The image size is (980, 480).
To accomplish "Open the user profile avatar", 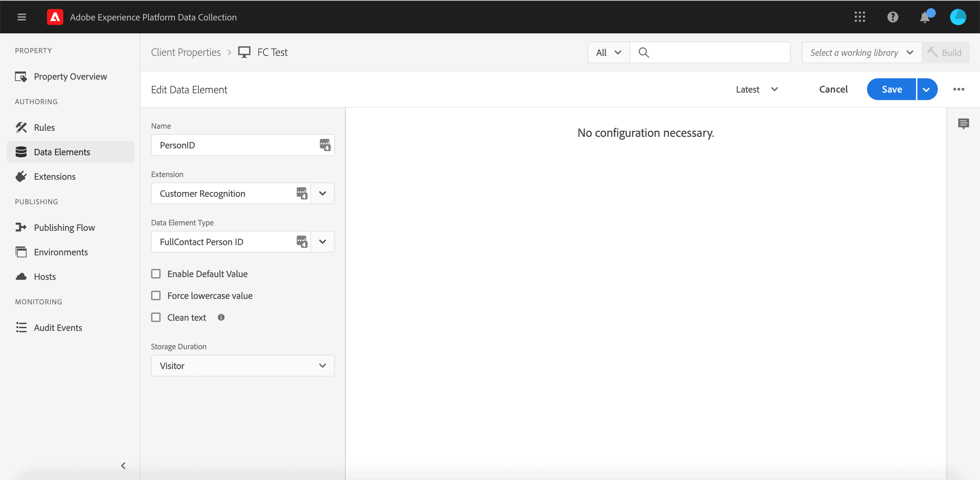I will click(x=958, y=17).
